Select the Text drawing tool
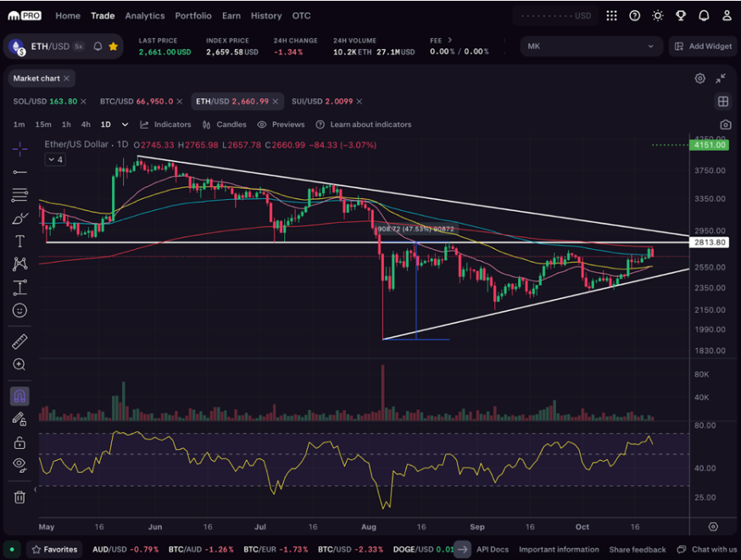 [x=19, y=241]
